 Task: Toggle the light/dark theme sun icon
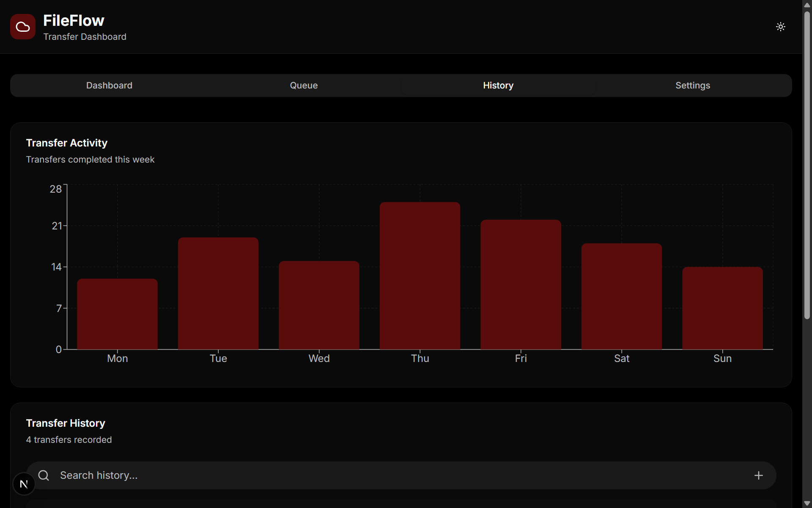coord(780,27)
